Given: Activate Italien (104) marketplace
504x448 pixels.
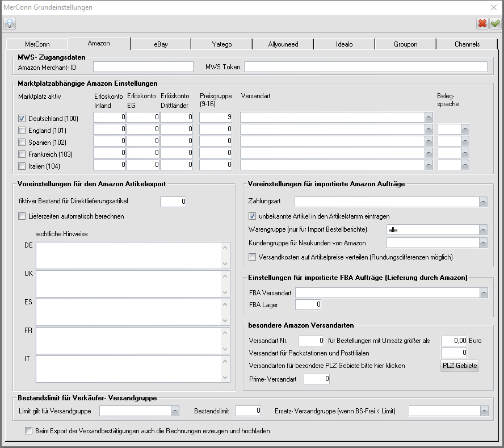Looking at the screenshot, I should coord(22,166).
